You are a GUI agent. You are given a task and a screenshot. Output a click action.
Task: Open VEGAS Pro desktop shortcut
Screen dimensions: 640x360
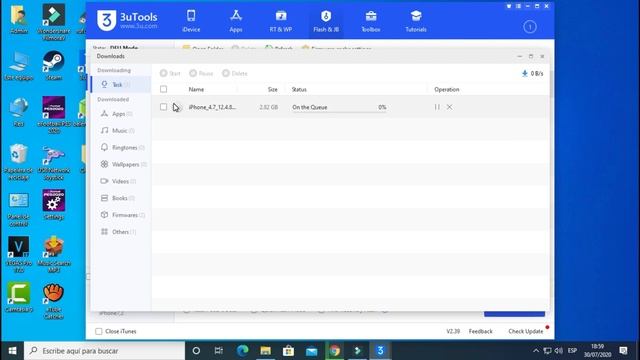18,255
